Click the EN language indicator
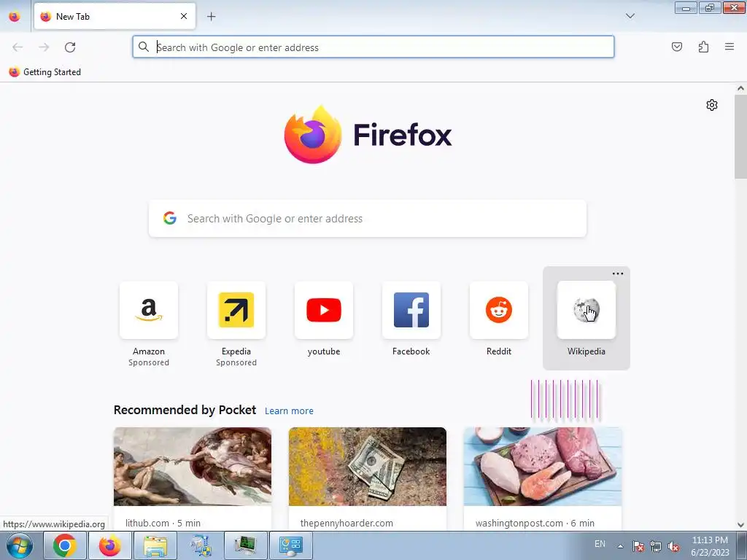This screenshot has height=560, width=747. (600, 544)
